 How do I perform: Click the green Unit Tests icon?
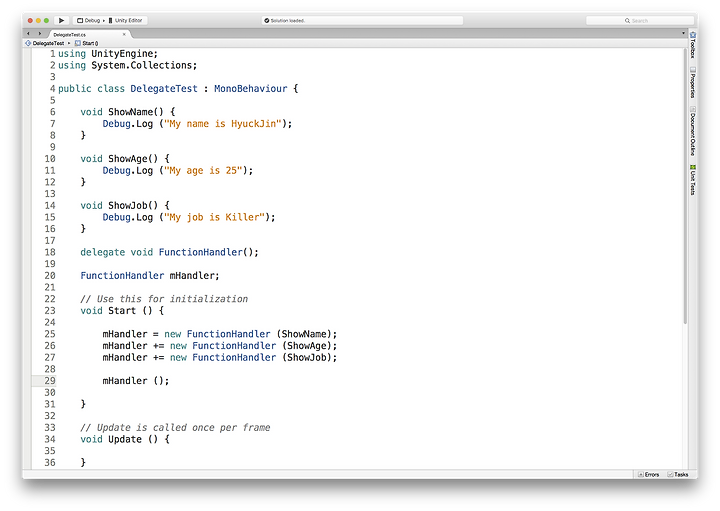coord(693,167)
